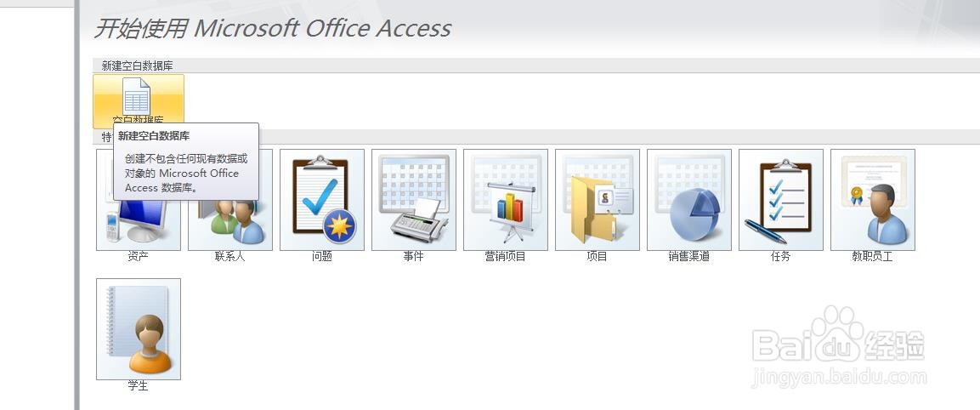Pick the 事件 events fax machine icon
The width and height of the screenshot is (980, 410).
pyautogui.click(x=414, y=200)
